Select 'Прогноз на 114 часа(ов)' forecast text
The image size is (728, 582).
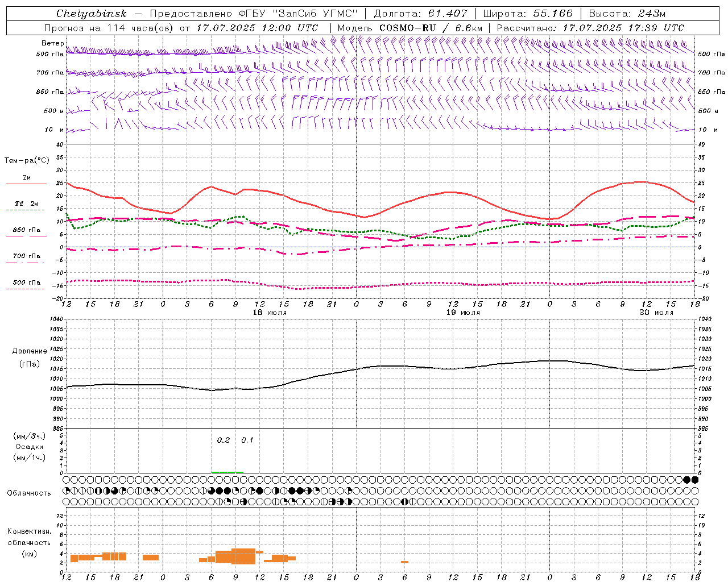(109, 28)
